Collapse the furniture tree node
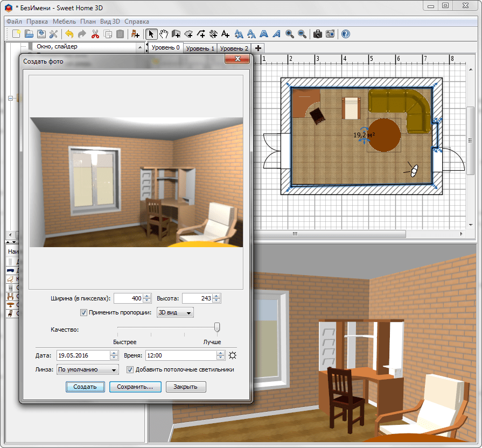 10,98
